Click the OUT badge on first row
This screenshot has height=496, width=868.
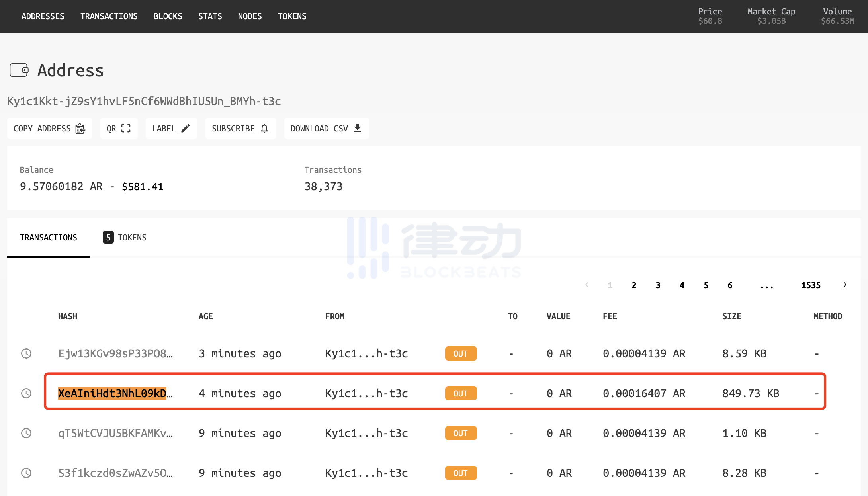point(461,353)
